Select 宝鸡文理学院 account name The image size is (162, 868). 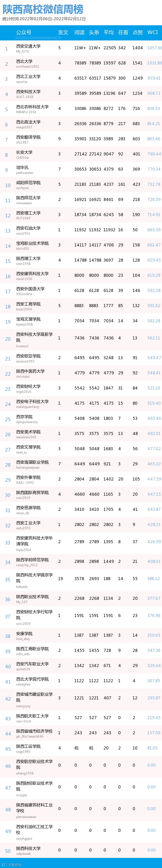28,319
